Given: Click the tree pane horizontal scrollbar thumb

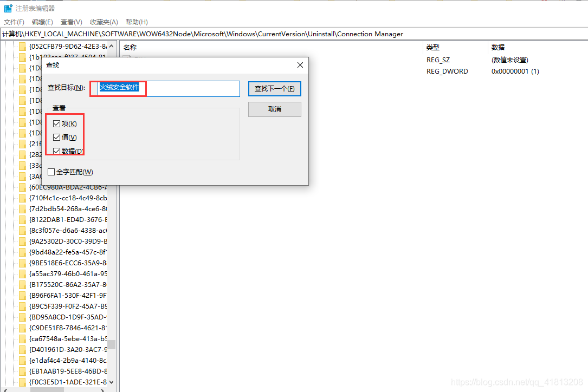Looking at the screenshot, I should tap(47, 390).
